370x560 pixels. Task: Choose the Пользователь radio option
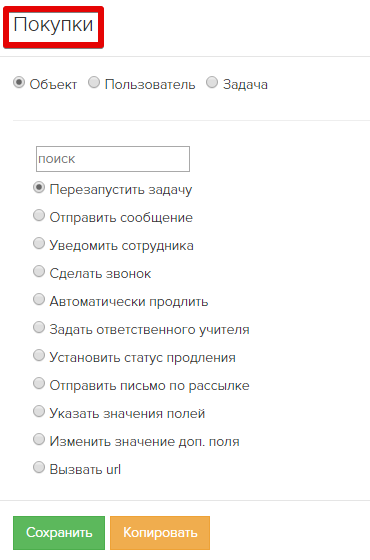pyautogui.click(x=94, y=82)
